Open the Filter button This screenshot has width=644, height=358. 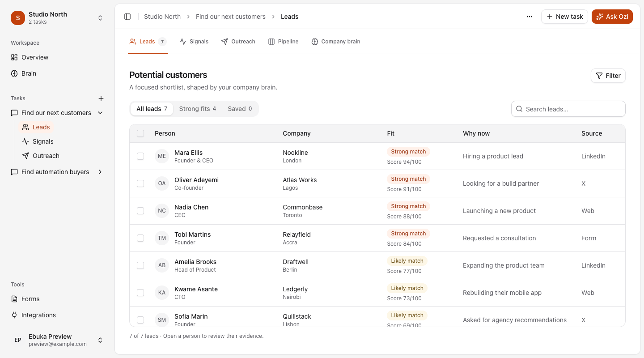[x=608, y=76]
